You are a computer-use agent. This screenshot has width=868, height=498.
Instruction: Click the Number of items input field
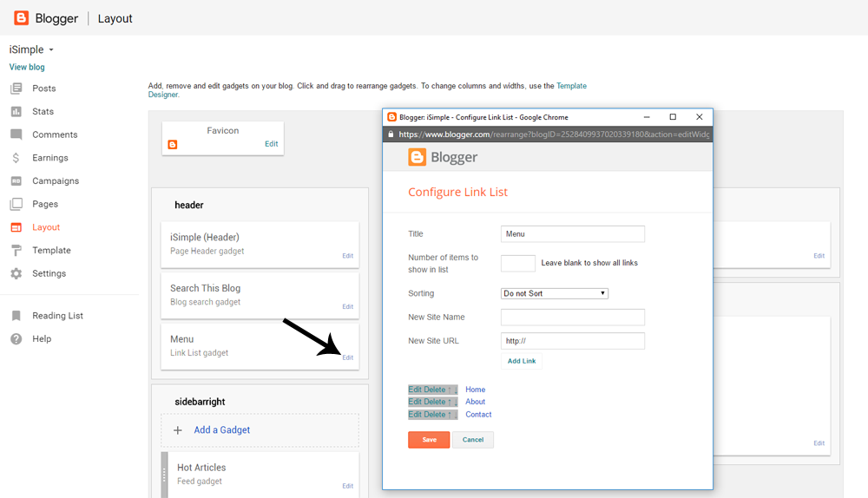tap(518, 264)
